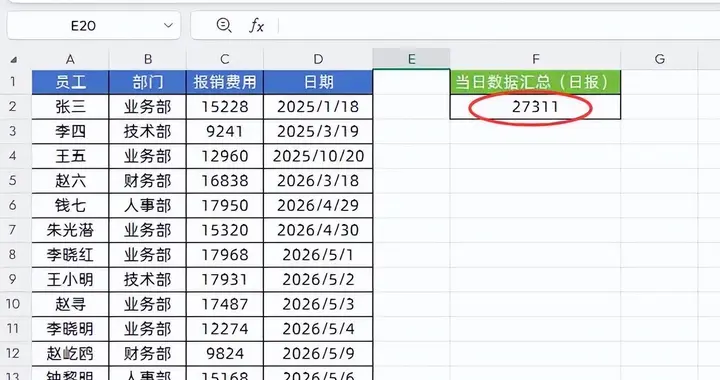Select the cell with 李四

tap(70, 132)
